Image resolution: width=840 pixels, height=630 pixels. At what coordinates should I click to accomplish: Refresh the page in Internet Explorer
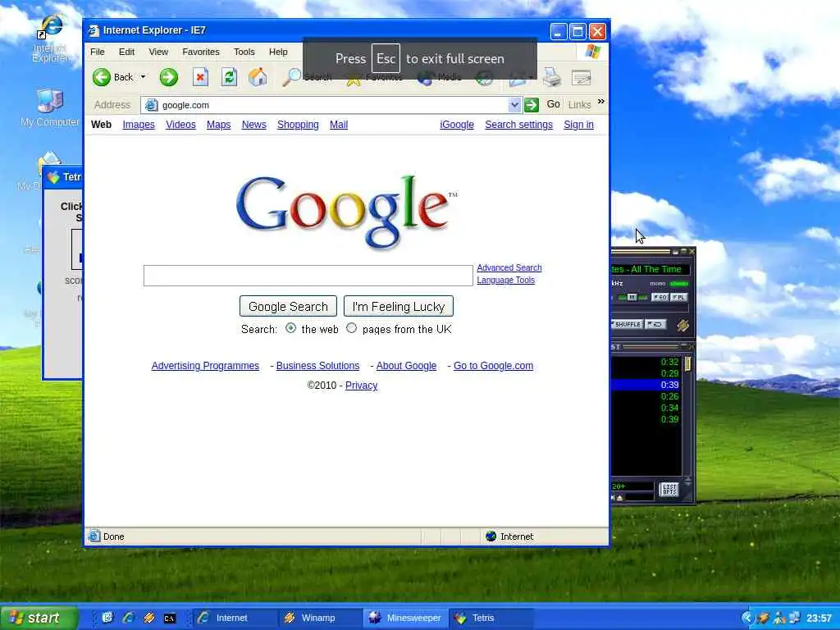(x=230, y=77)
